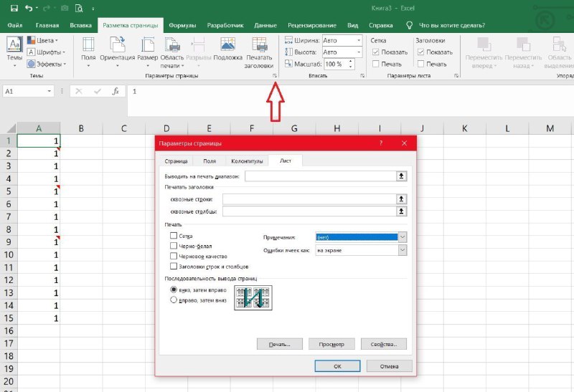Click the Просмотр preview button
Image resolution: width=574 pixels, height=392 pixels.
tap(331, 344)
